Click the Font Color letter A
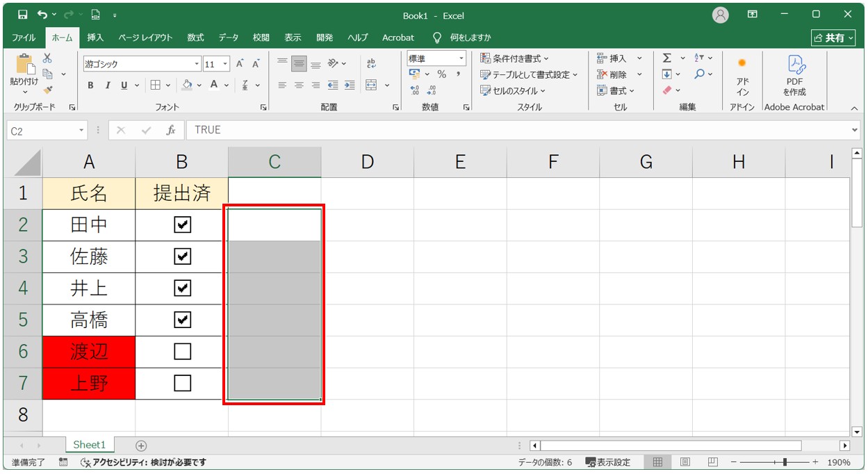The image size is (868, 474). pyautogui.click(x=214, y=85)
